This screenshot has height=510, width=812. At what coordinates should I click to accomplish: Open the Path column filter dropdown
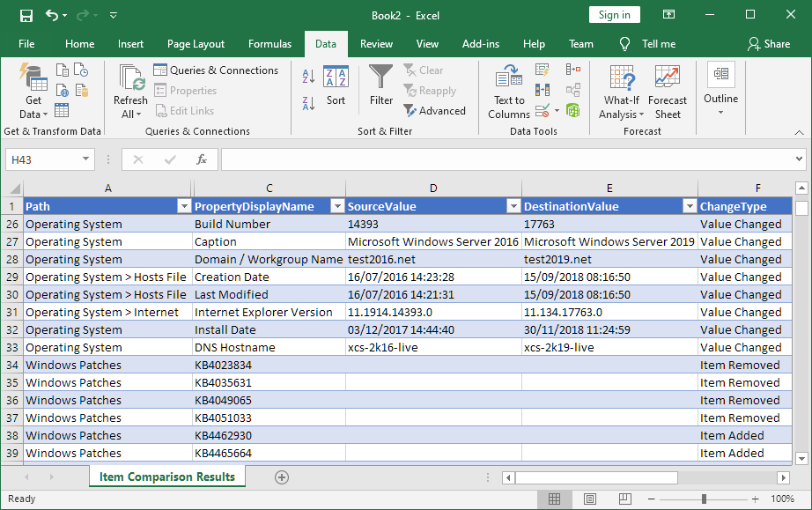[x=184, y=207]
